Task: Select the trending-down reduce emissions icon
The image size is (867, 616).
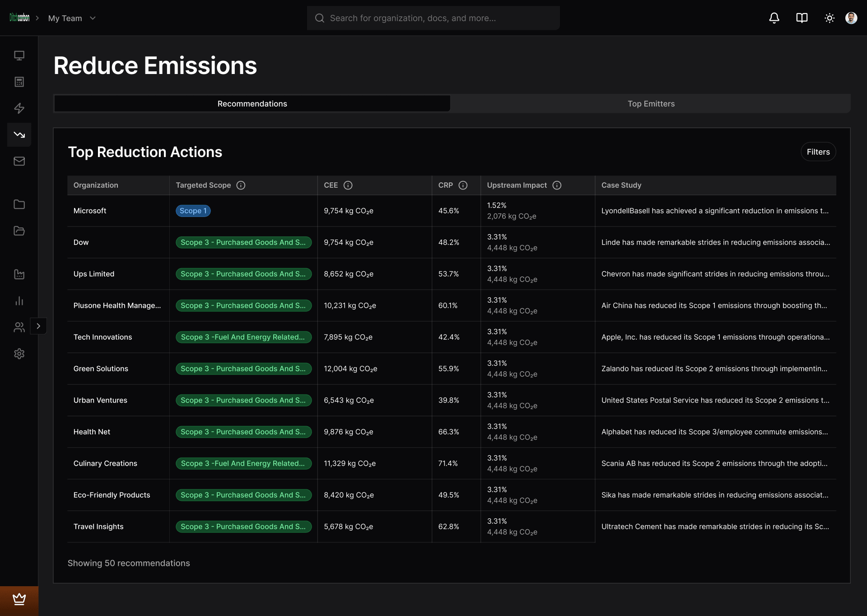Action: pos(19,134)
